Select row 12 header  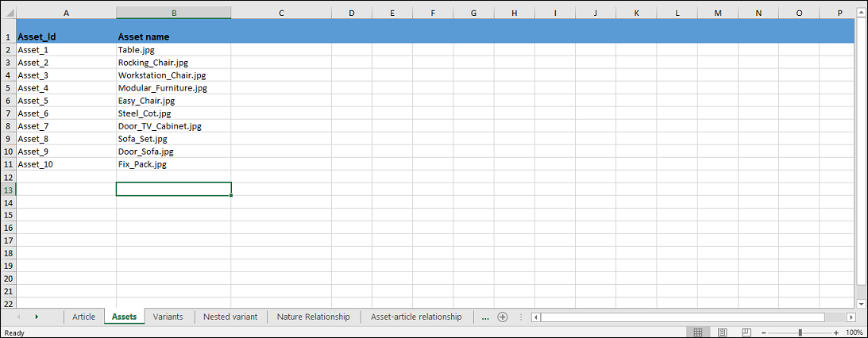[8, 177]
